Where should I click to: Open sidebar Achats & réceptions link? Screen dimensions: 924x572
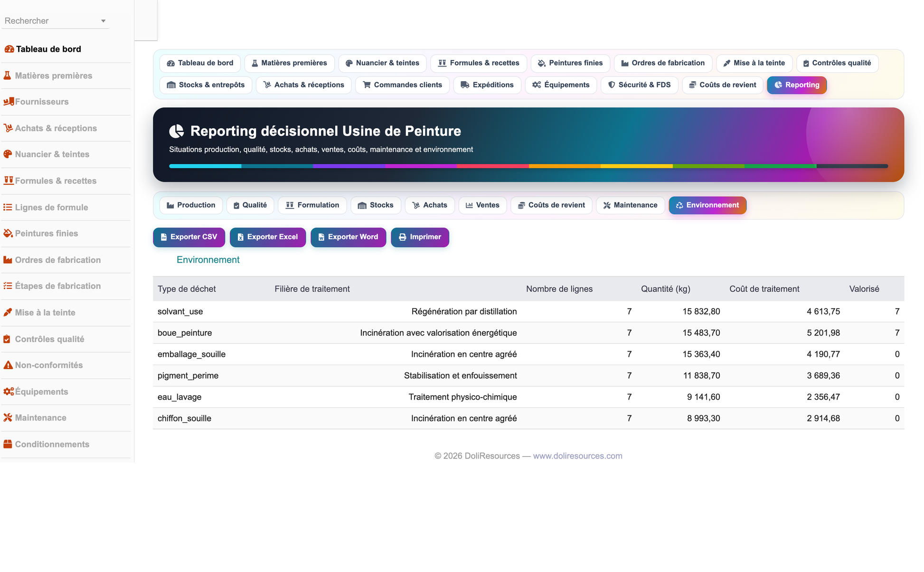click(56, 128)
